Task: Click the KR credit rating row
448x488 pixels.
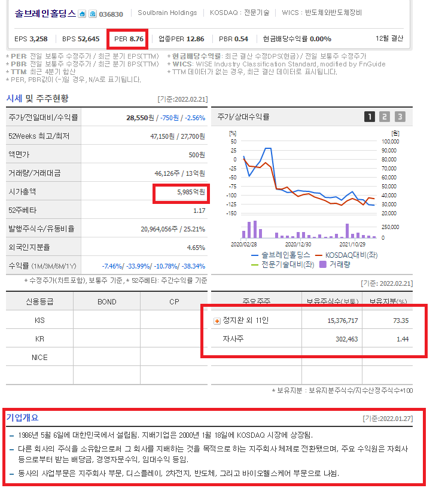Action: (x=106, y=338)
